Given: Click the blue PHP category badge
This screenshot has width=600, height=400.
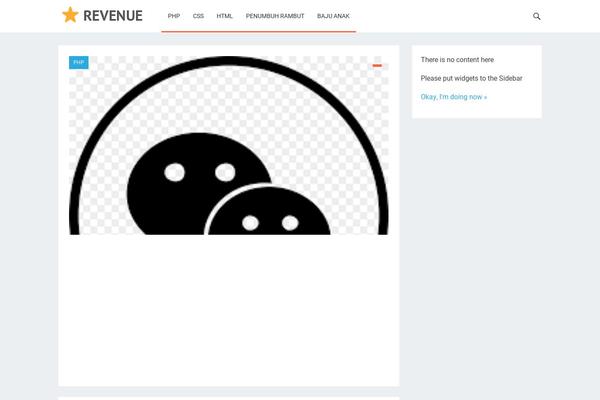Looking at the screenshot, I should [x=79, y=62].
